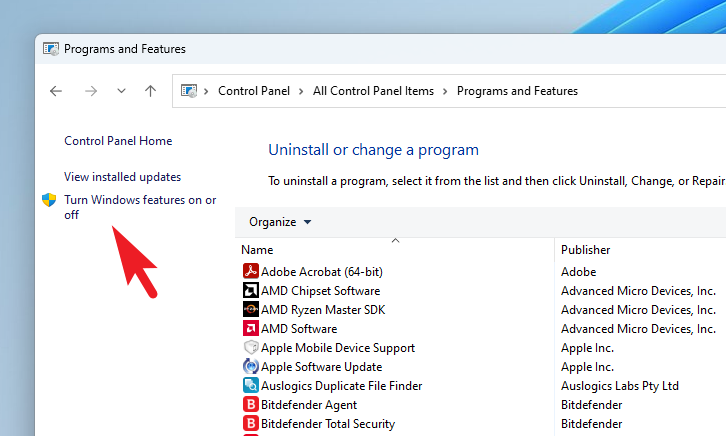This screenshot has width=726, height=436.
Task: Click Publisher cell for Apple Mobile Device Support
Action: point(588,348)
